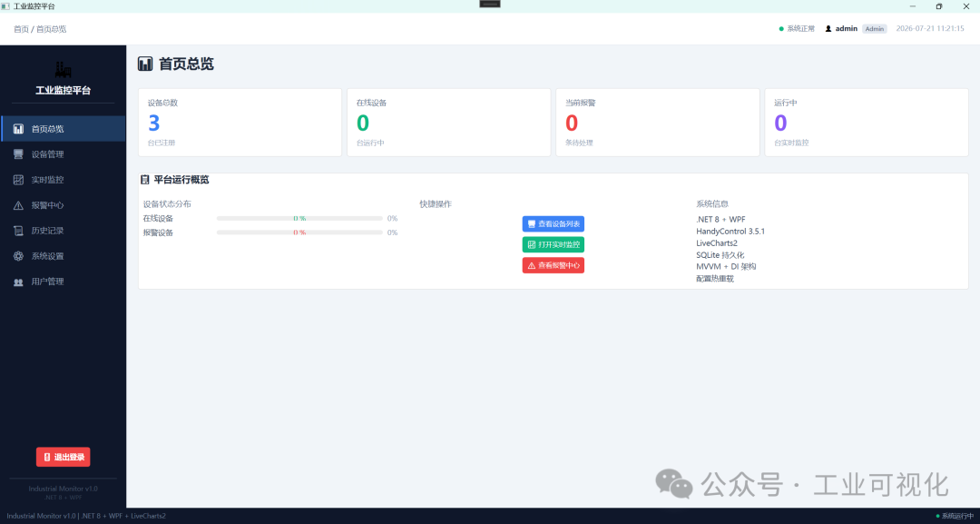Click the red 查看报警中心 button
This screenshot has height=524, width=980.
[x=554, y=265]
